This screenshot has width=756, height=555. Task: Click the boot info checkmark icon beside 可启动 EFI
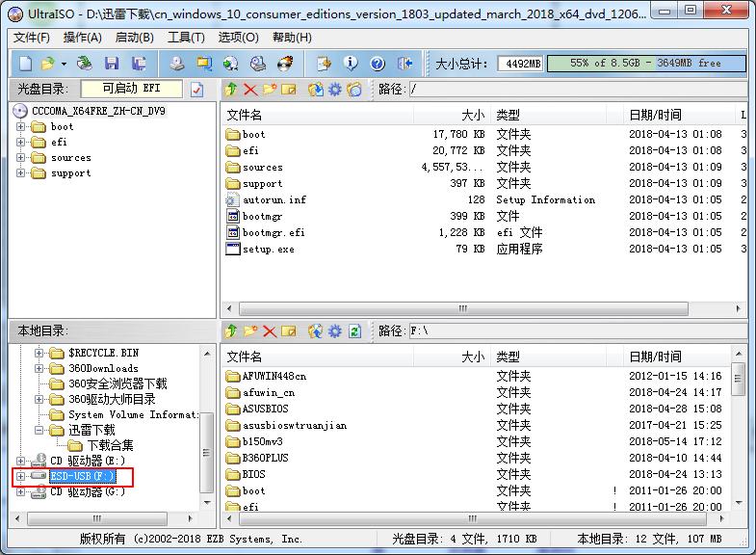click(x=196, y=90)
